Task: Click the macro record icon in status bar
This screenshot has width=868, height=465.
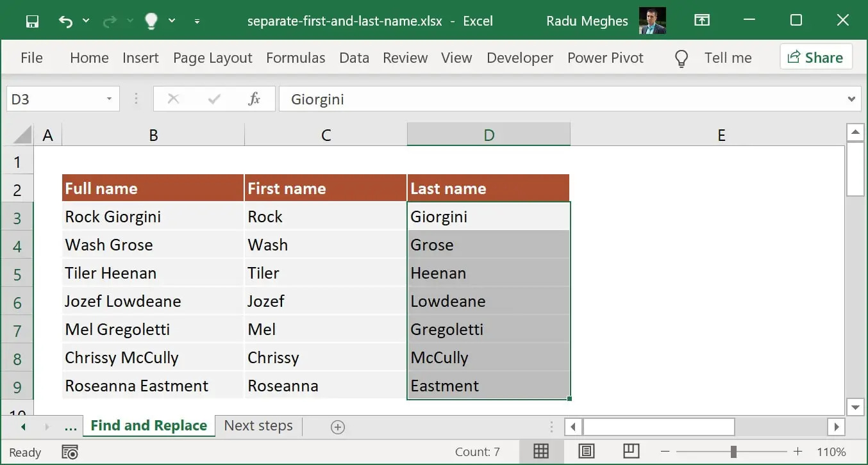Action: (x=69, y=452)
